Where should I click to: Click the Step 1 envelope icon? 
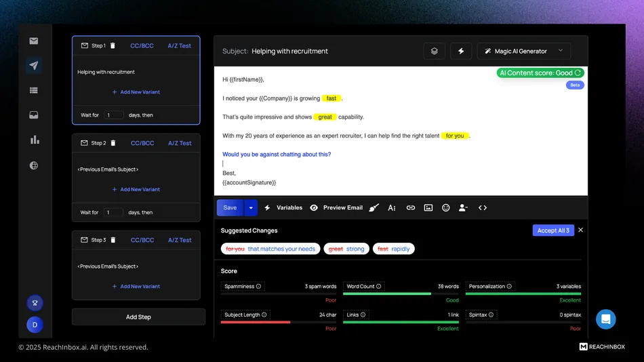(x=85, y=45)
